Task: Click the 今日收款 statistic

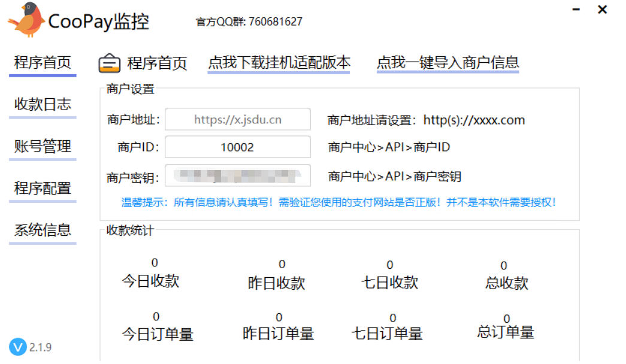Action: pyautogui.click(x=150, y=281)
